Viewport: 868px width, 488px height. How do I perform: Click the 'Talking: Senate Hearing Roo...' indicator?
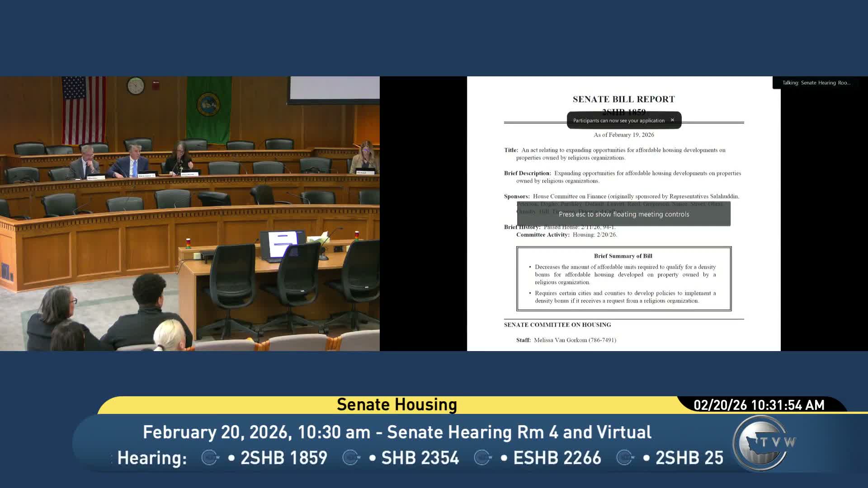[816, 83]
